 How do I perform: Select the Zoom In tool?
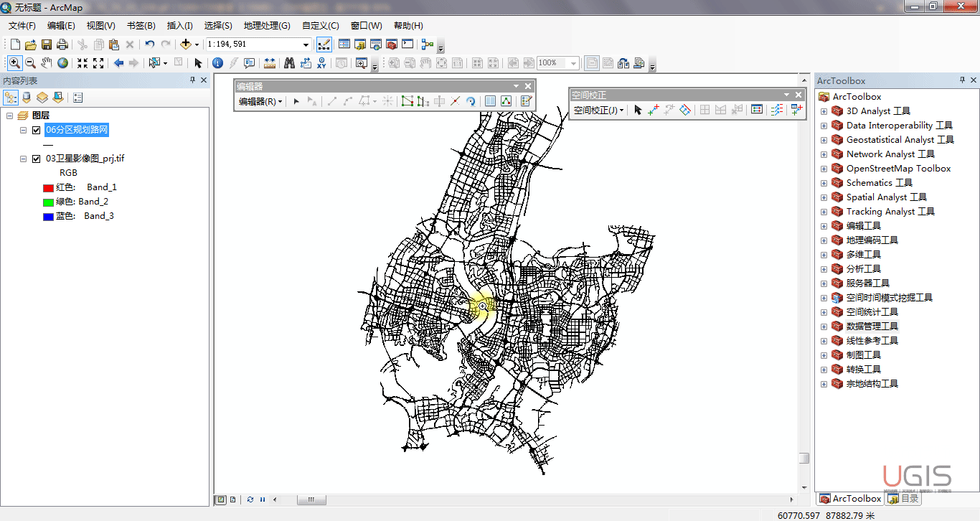tap(14, 63)
